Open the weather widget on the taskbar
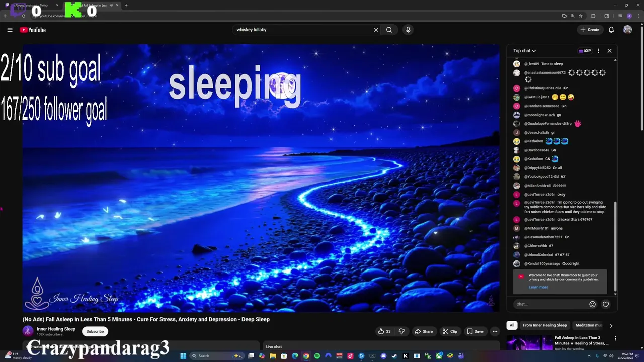The image size is (644, 362). [x=18, y=356]
